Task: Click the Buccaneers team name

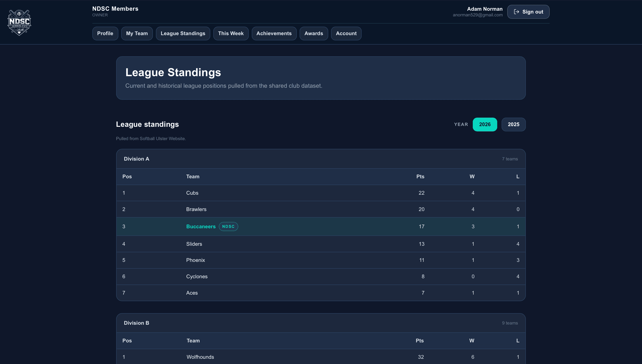Action: tap(201, 227)
